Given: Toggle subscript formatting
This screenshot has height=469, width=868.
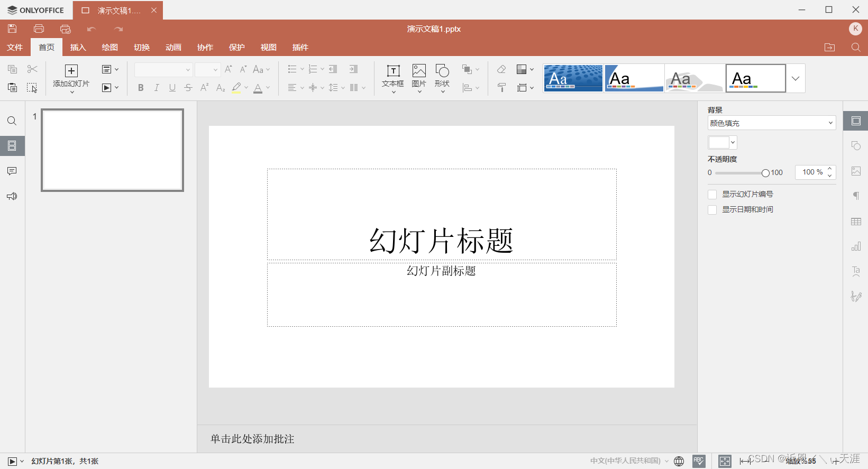Looking at the screenshot, I should [x=221, y=88].
